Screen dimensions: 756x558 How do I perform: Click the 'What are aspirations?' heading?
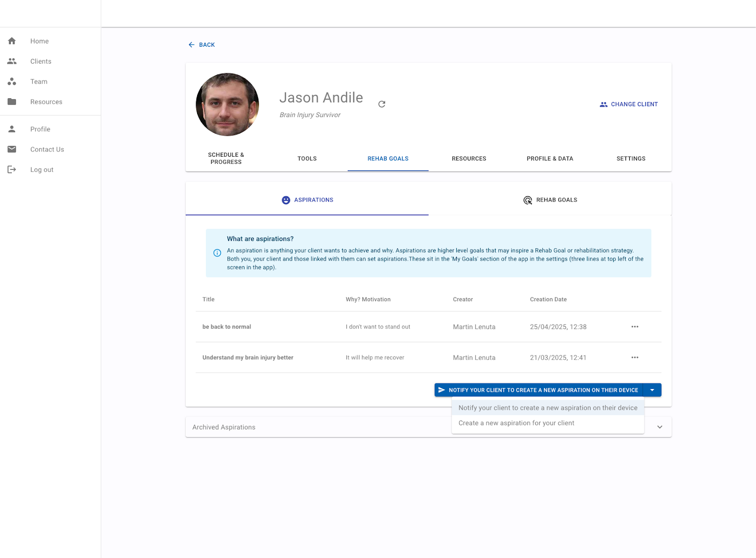point(260,239)
